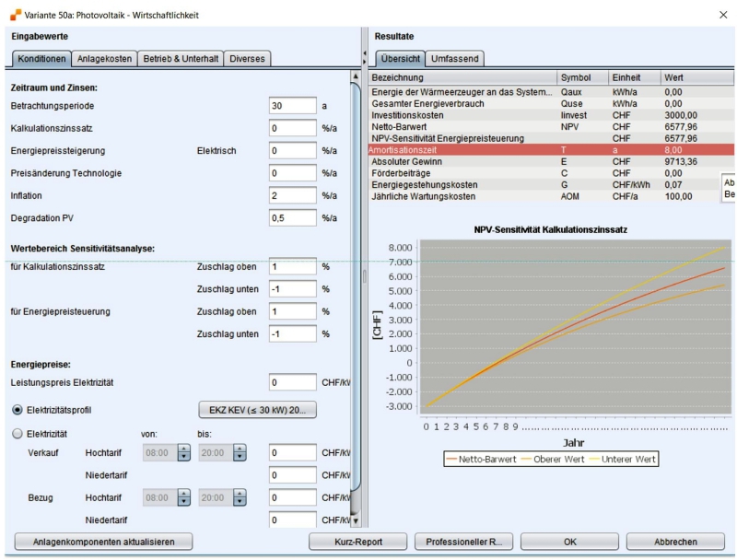
Task: Cancel with the Abbrechen button
Action: (x=675, y=542)
